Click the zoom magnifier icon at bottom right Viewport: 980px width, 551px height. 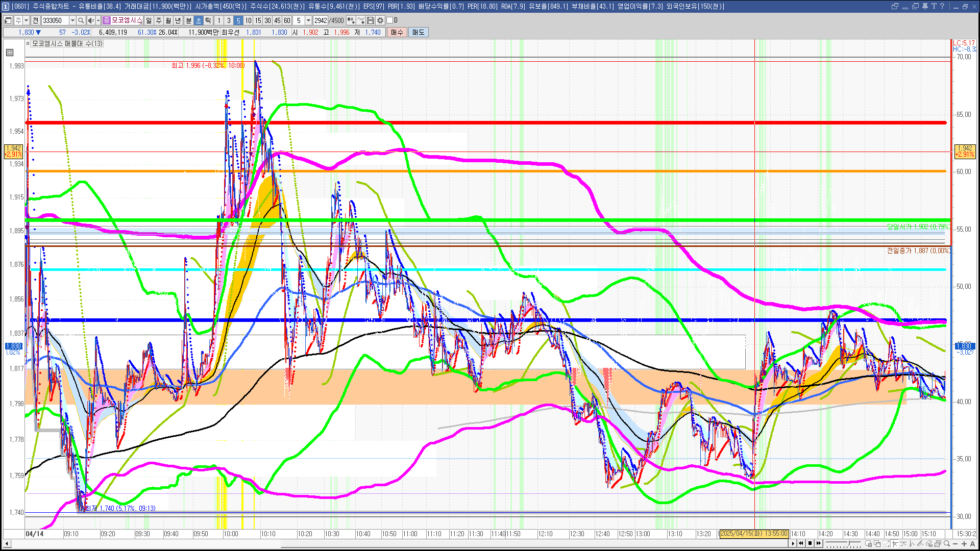pyautogui.click(x=947, y=544)
